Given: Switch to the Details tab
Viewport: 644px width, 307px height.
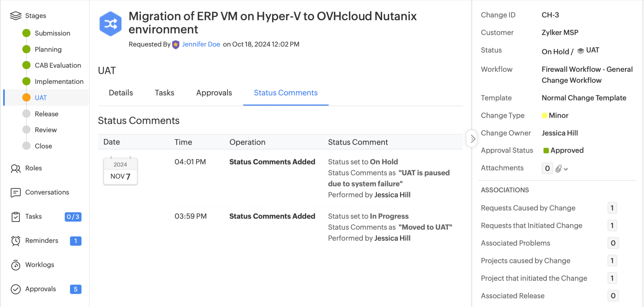Looking at the screenshot, I should tap(121, 93).
